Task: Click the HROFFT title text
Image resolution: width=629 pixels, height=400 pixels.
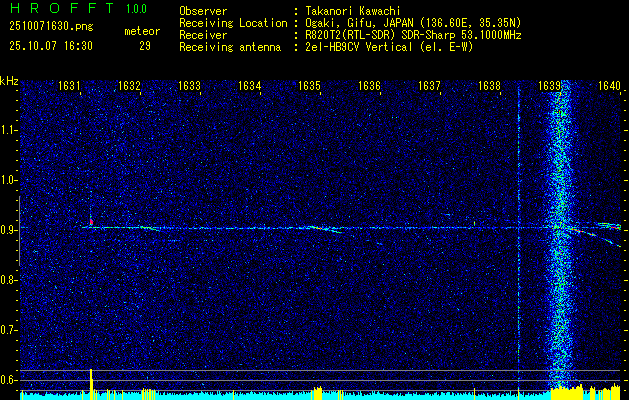Action: [62, 8]
